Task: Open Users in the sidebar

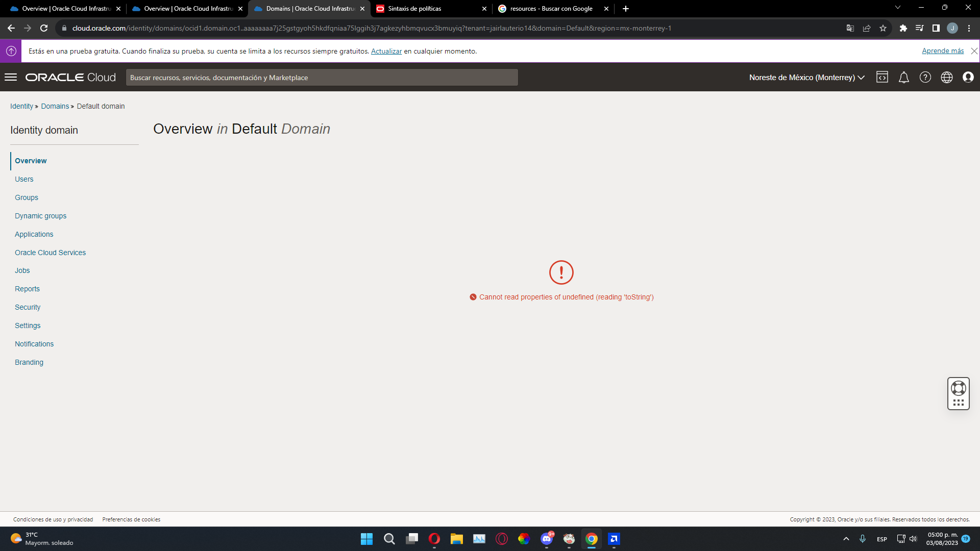Action: 24,179
